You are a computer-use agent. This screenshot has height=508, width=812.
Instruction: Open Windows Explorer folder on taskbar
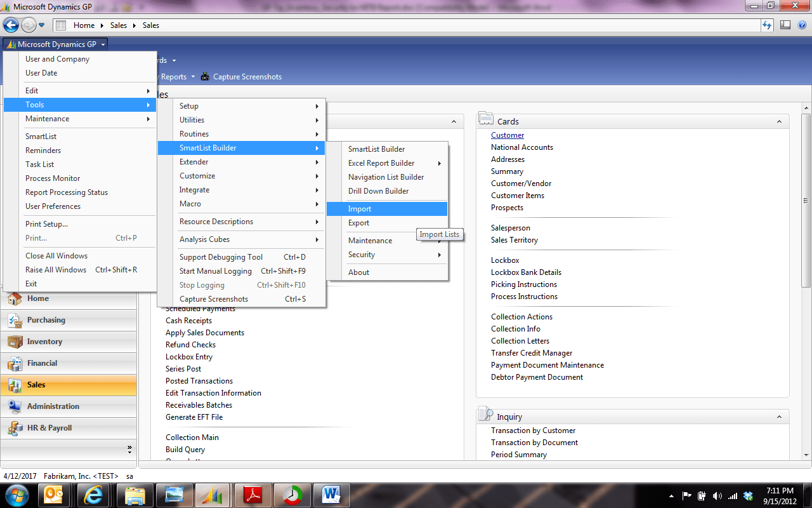135,495
